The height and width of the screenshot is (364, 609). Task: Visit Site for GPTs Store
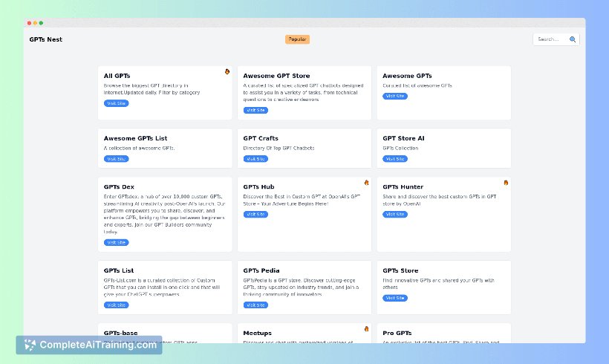pos(395,298)
